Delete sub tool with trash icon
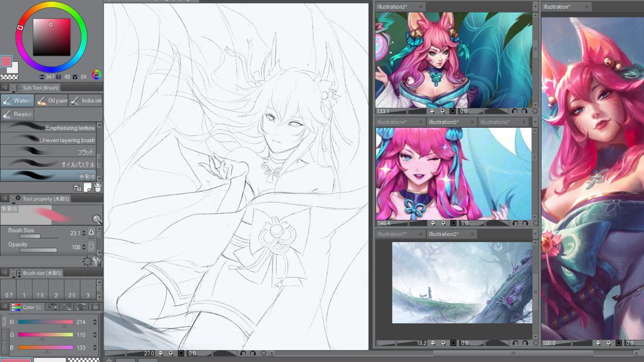 click(x=98, y=187)
